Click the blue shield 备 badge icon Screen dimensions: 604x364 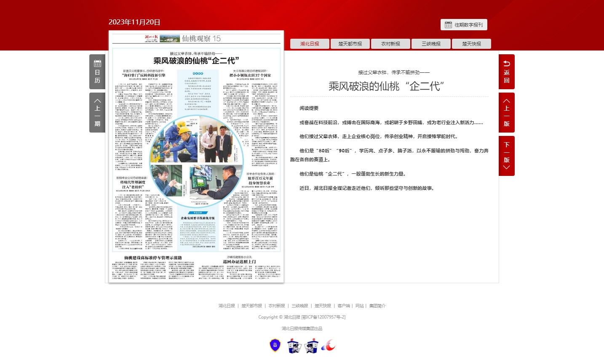coord(275,345)
